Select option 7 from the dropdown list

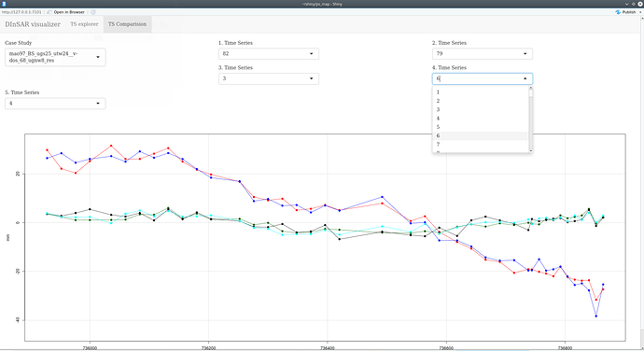coord(480,145)
